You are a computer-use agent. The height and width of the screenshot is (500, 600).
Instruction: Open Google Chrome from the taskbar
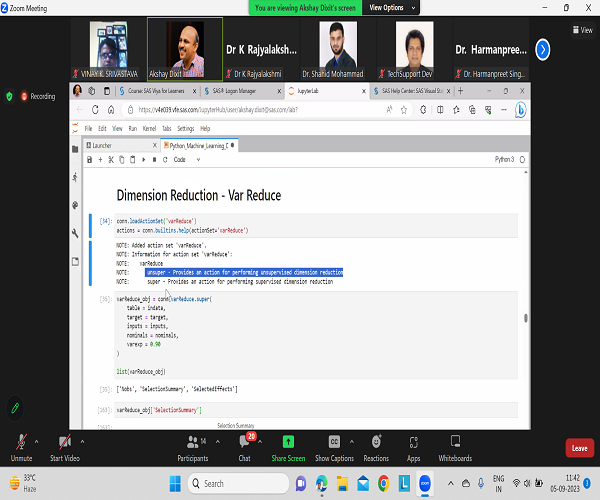pos(383,484)
